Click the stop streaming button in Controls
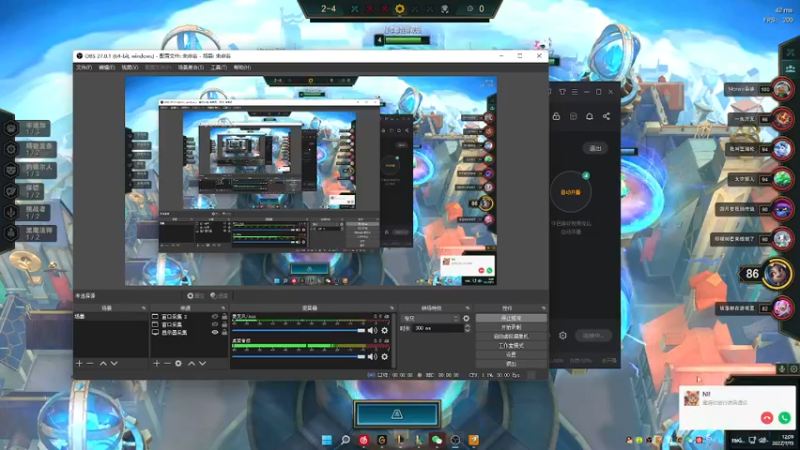The width and height of the screenshot is (800, 450). point(511,318)
